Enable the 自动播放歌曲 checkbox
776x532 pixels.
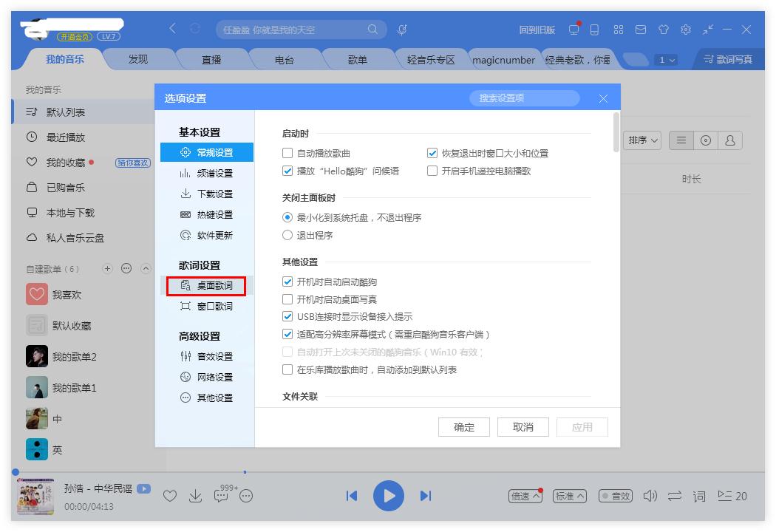coord(286,152)
